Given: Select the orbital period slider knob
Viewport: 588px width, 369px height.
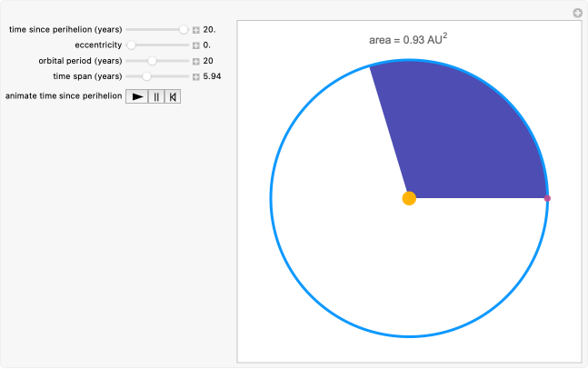Looking at the screenshot, I should (x=153, y=61).
